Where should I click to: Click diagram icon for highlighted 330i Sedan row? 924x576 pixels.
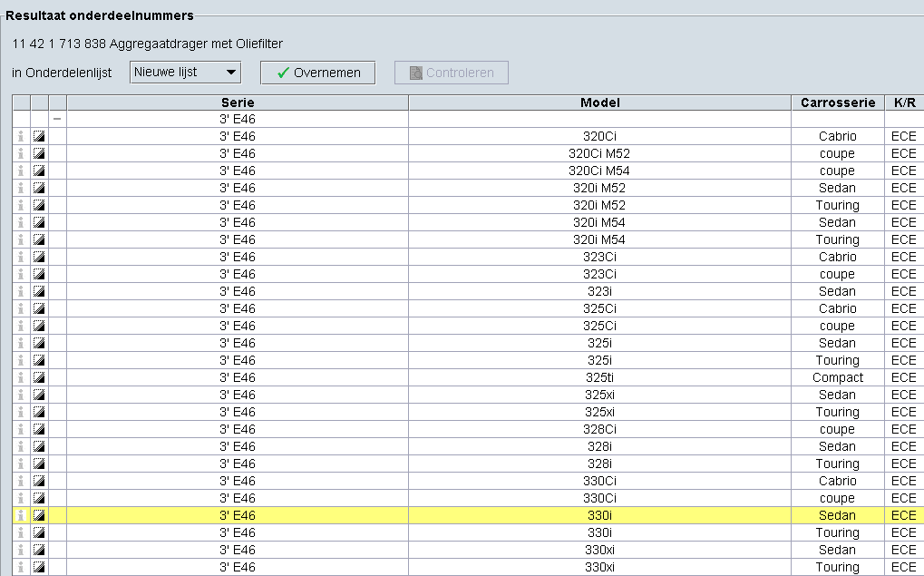[x=39, y=515]
